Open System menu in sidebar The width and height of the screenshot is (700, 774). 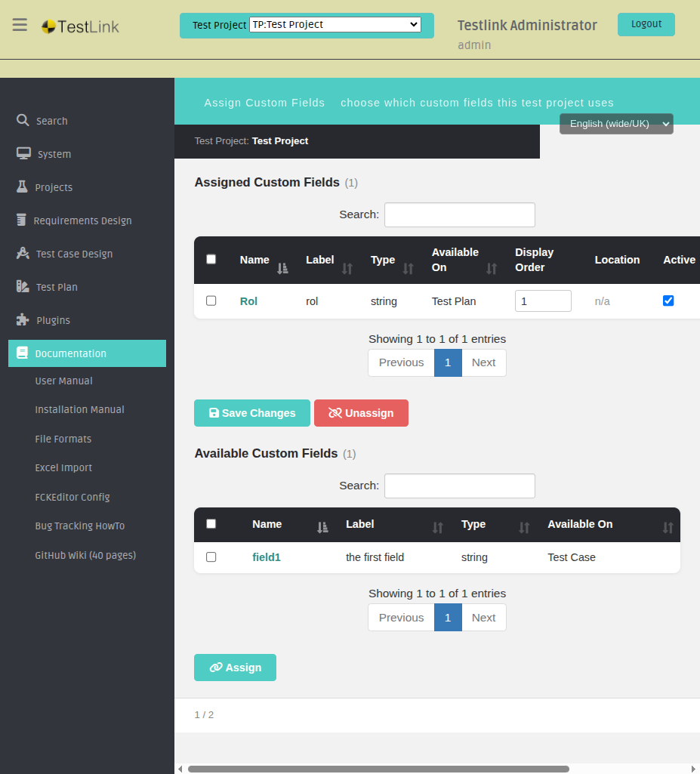tap(54, 154)
